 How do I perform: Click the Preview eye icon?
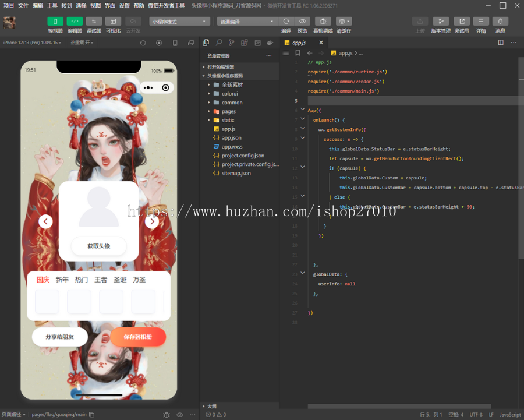(302, 22)
